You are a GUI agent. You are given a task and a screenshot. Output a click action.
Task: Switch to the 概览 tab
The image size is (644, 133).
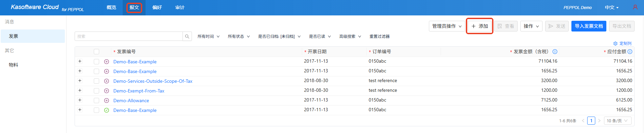(x=111, y=7)
